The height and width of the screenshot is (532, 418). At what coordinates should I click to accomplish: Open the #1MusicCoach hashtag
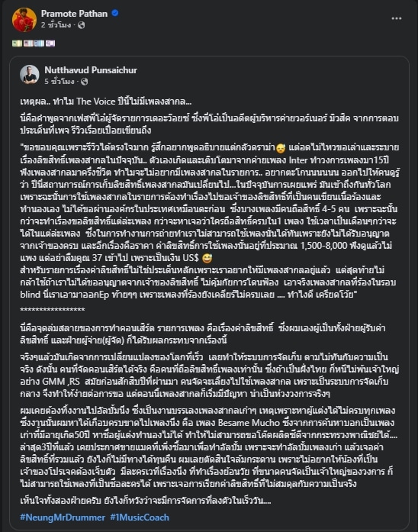click(x=140, y=517)
